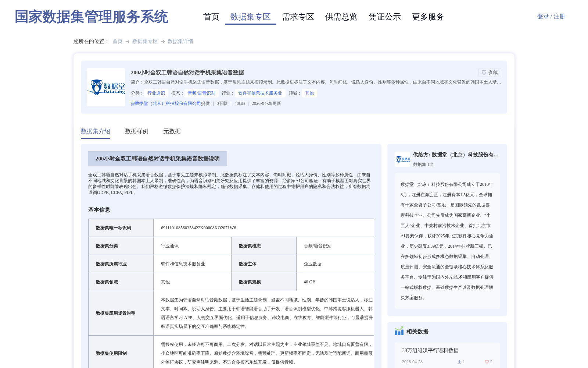
Task: Click the 供给方: 数据堂 supplier name
Action: coord(456,155)
